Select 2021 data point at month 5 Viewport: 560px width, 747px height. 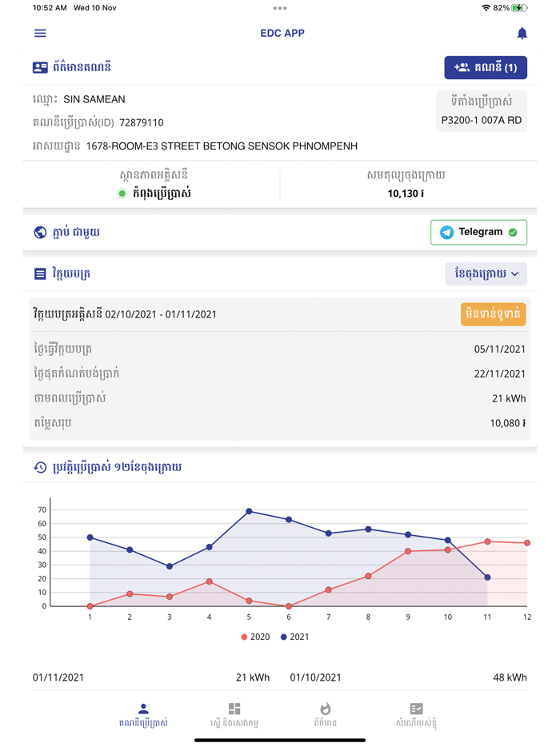tap(249, 511)
